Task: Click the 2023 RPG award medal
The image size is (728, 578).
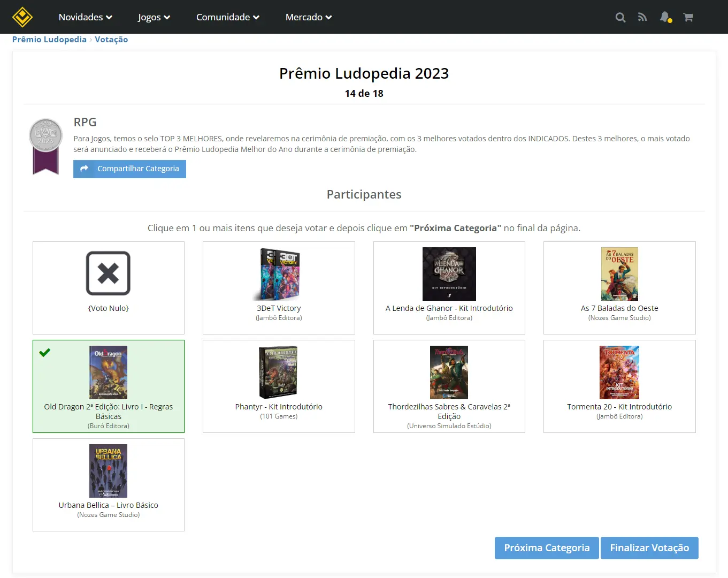Action: tap(45, 146)
